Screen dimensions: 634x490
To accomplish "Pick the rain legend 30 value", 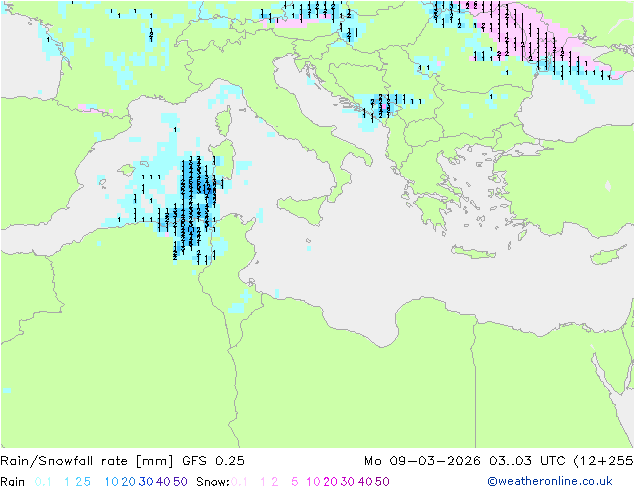I will click(146, 482).
